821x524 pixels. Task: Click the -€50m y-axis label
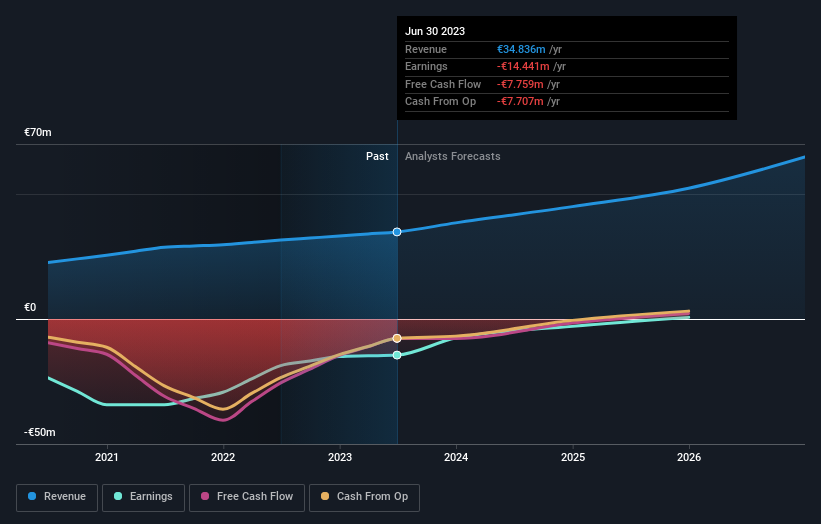pos(40,432)
